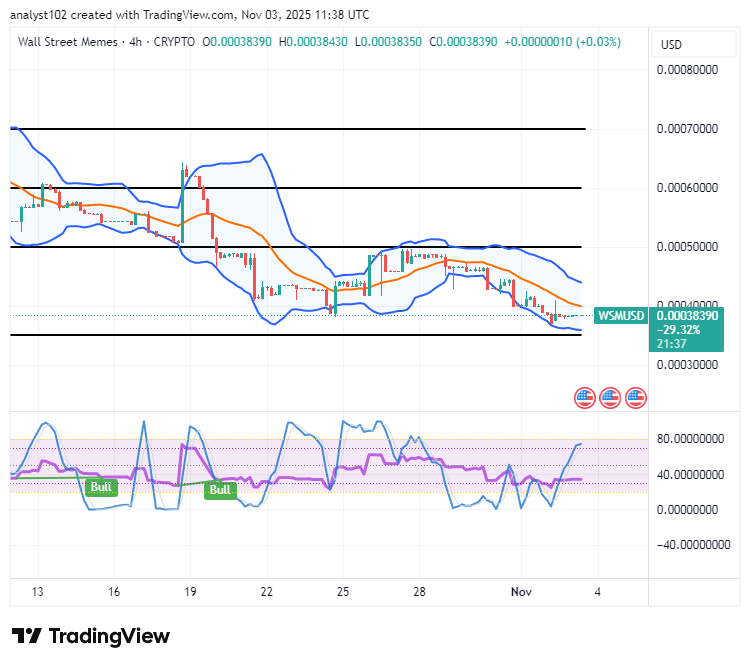
Task: Click the date 28 on the time axis
Action: 419,592
